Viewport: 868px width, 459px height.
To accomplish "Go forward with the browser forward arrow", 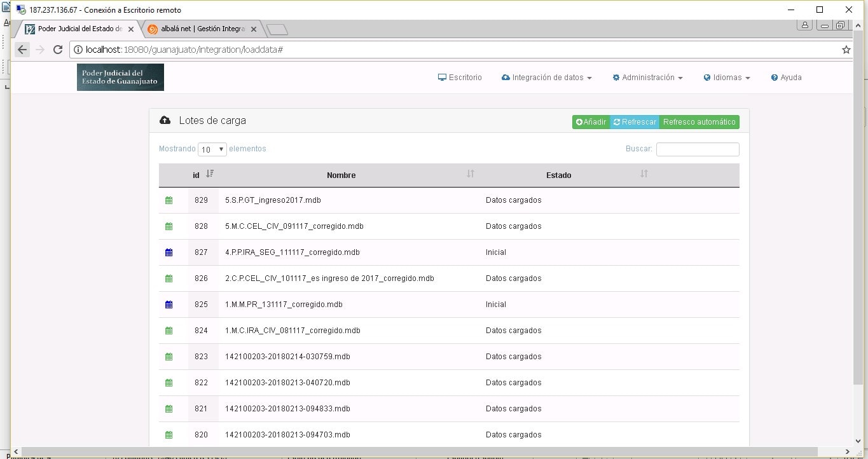I will 40,50.
